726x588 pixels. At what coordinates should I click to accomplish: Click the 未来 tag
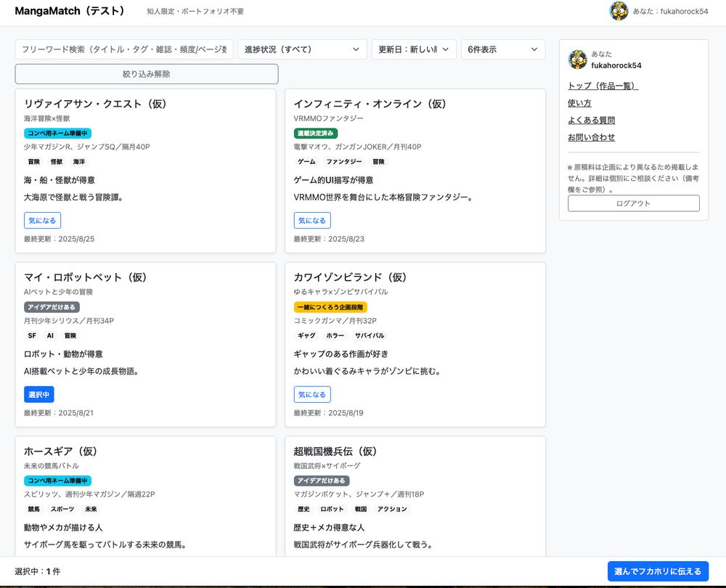coord(91,510)
